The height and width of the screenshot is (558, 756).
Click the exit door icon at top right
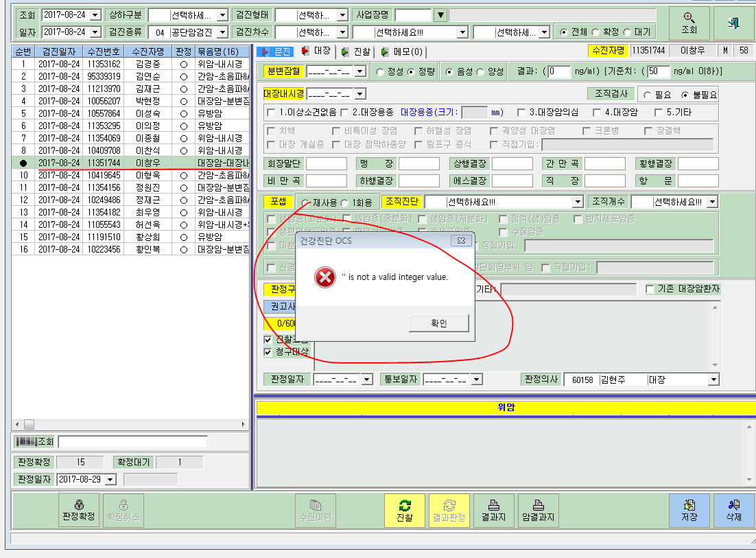pyautogui.click(x=733, y=23)
